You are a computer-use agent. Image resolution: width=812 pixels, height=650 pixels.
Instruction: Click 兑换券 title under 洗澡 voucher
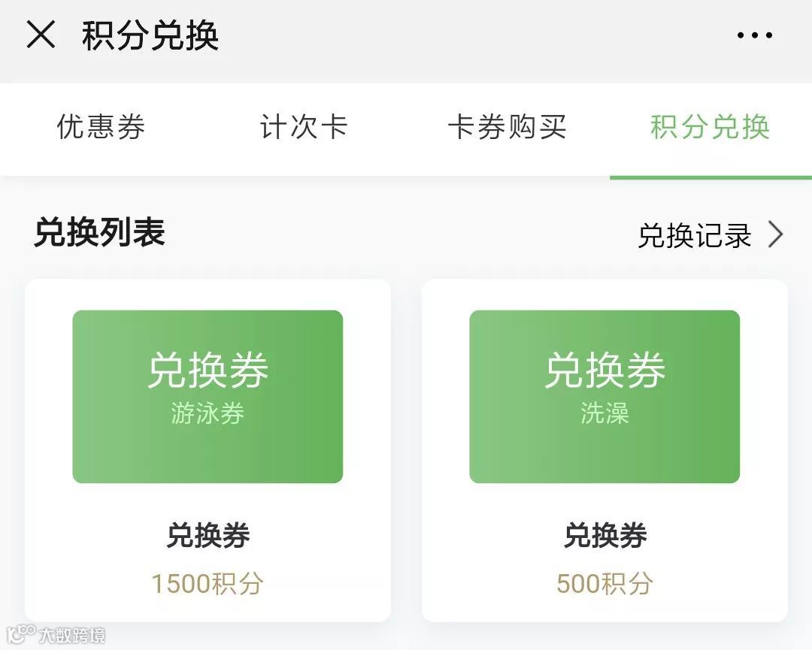[604, 534]
